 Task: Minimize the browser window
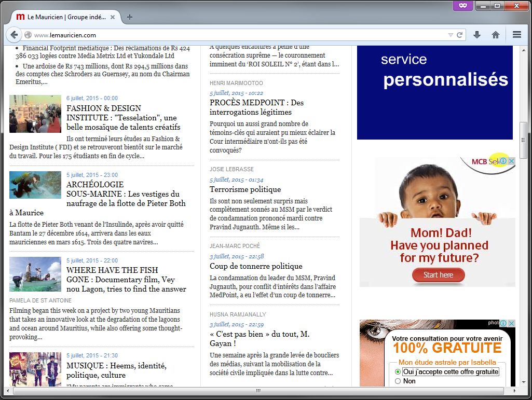(483, 6)
